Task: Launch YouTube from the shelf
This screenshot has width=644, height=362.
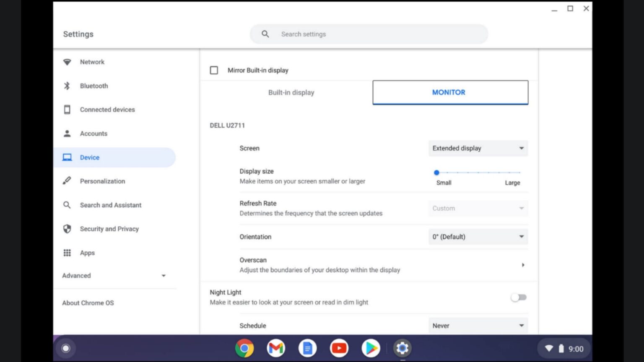Action: coord(339,348)
